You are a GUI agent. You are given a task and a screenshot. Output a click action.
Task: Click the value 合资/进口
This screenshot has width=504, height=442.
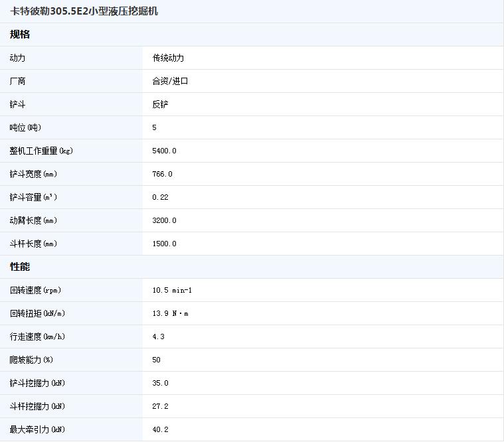click(170, 81)
